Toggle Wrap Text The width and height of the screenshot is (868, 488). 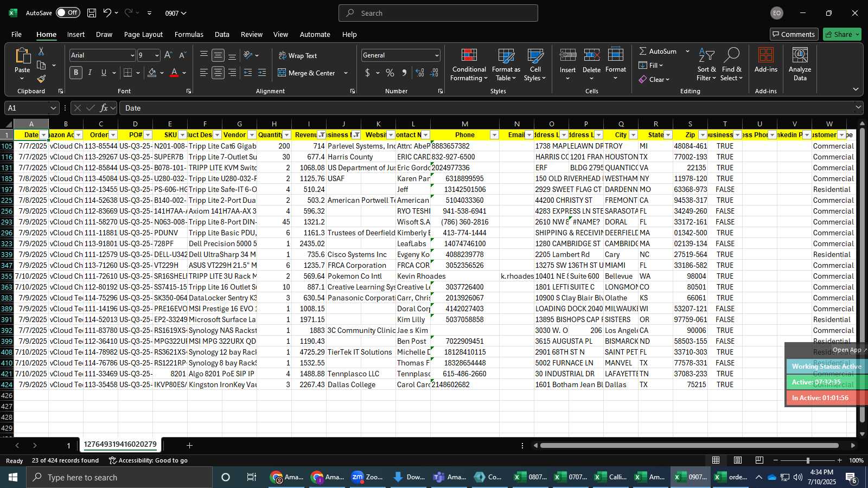pyautogui.click(x=298, y=55)
